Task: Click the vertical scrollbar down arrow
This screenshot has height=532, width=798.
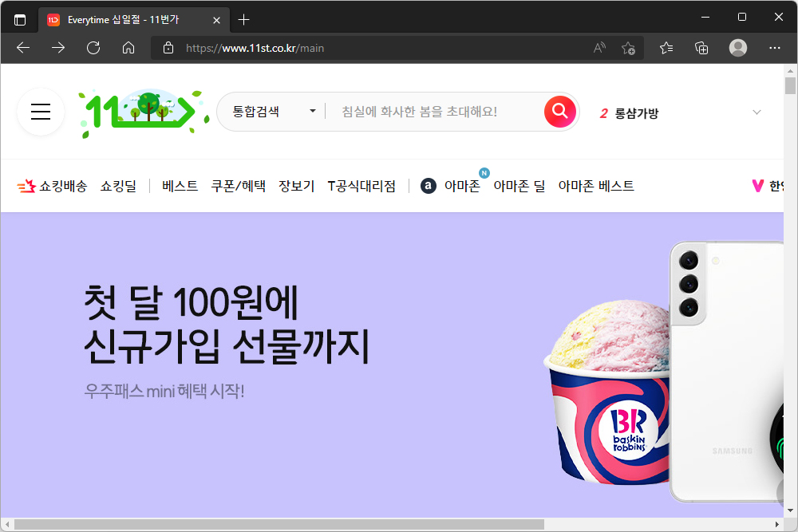Action: [x=790, y=510]
